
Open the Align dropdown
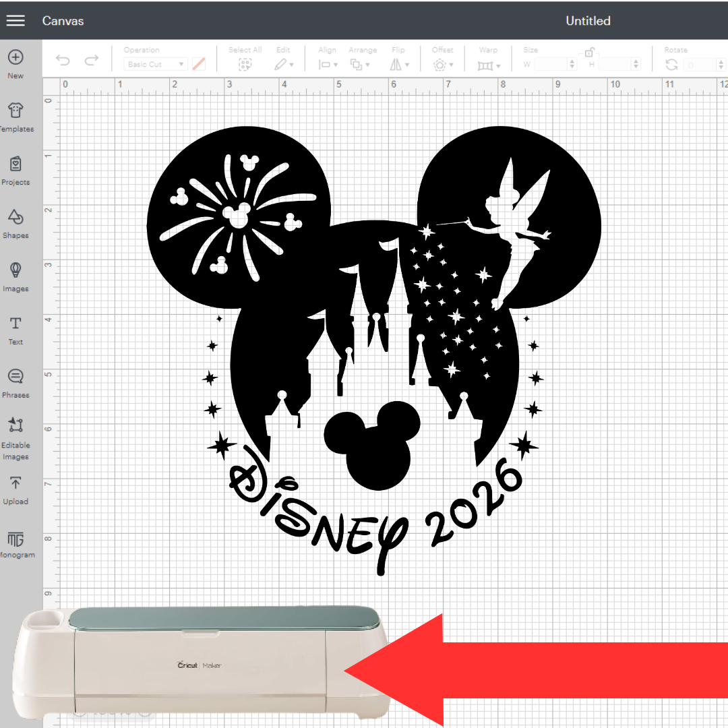328,65
